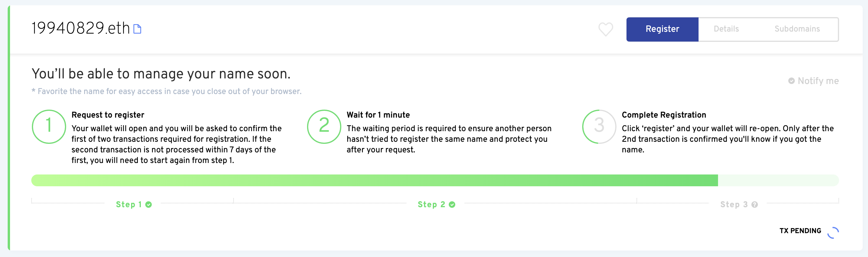Viewport: 868px width, 257px height.
Task: Click the Favorite the name hint text
Action: (167, 91)
